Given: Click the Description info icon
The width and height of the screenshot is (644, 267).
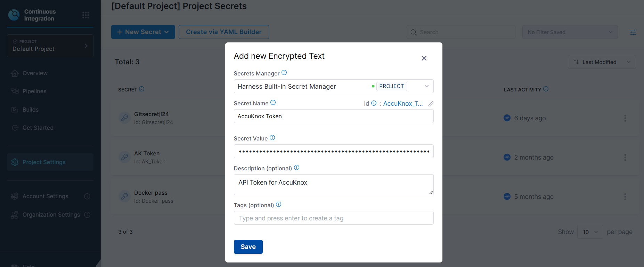Looking at the screenshot, I should 296,168.
